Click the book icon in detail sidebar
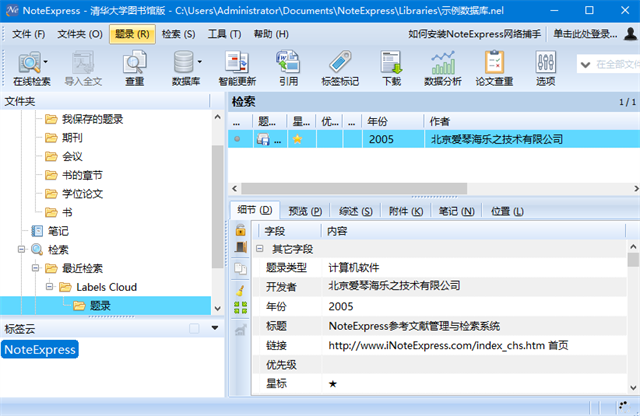 pos(240,247)
